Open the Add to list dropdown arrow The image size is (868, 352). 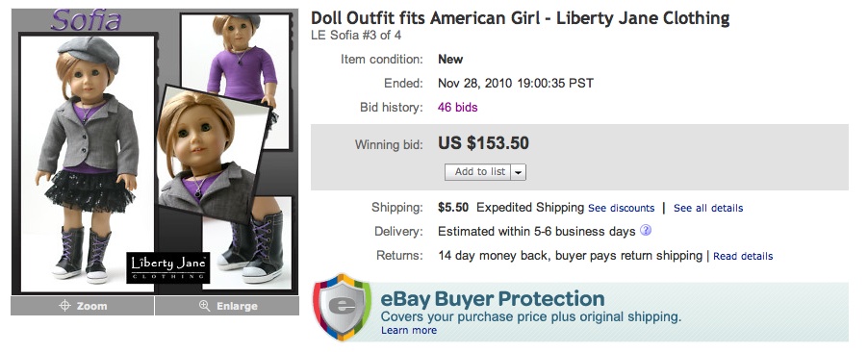518,172
